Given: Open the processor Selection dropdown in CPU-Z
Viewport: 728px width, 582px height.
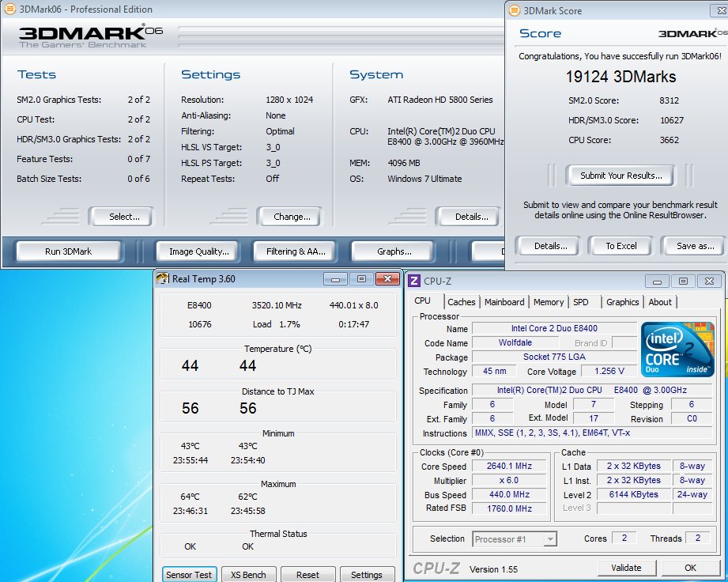Looking at the screenshot, I should pyautogui.click(x=549, y=539).
